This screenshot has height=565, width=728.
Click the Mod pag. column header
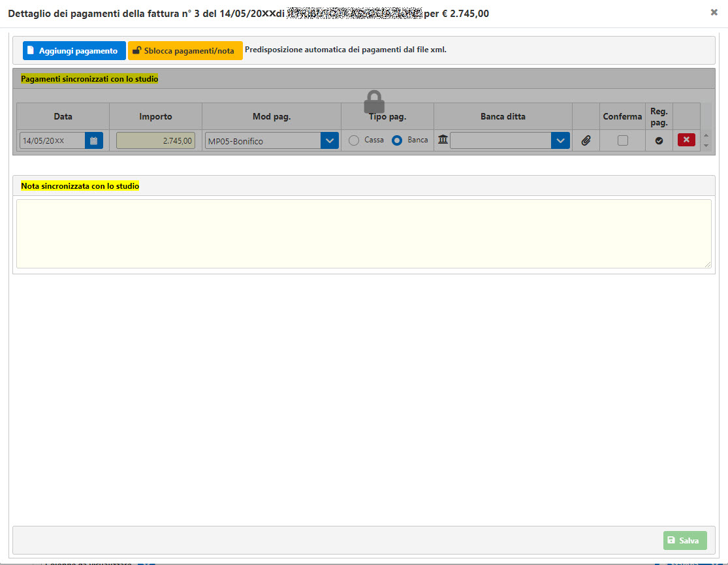(x=272, y=117)
